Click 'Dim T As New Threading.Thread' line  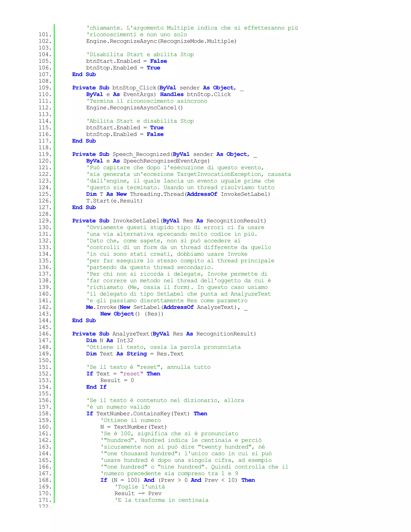[178, 194]
